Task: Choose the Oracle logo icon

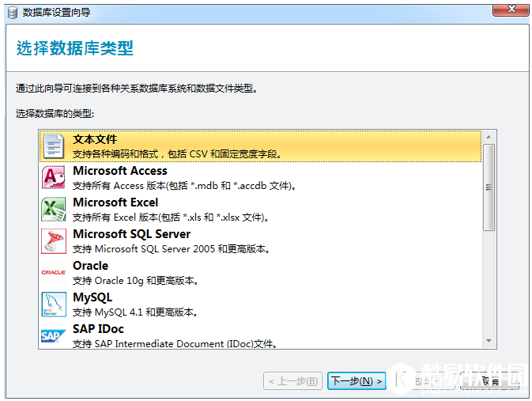Action: [53, 273]
